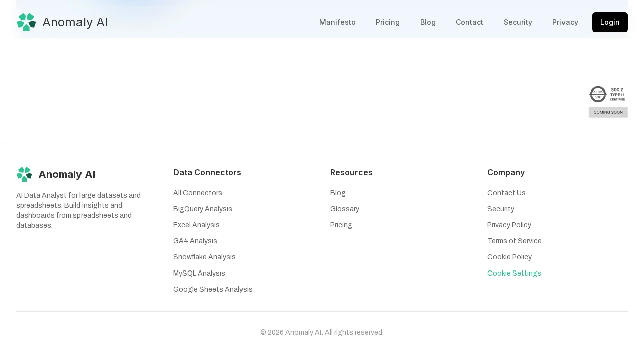Click the Login button
Image resolution: width=644 pixels, height=362 pixels.
point(609,22)
